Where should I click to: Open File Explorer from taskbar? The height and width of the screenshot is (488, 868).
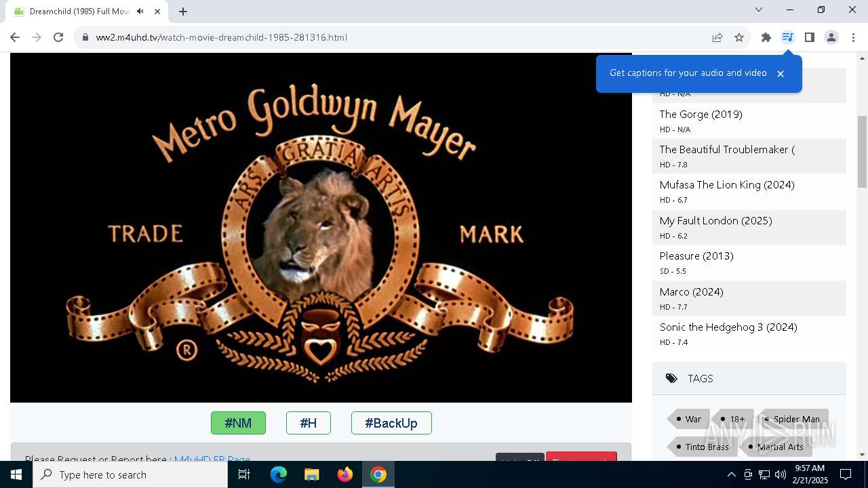pyautogui.click(x=311, y=474)
